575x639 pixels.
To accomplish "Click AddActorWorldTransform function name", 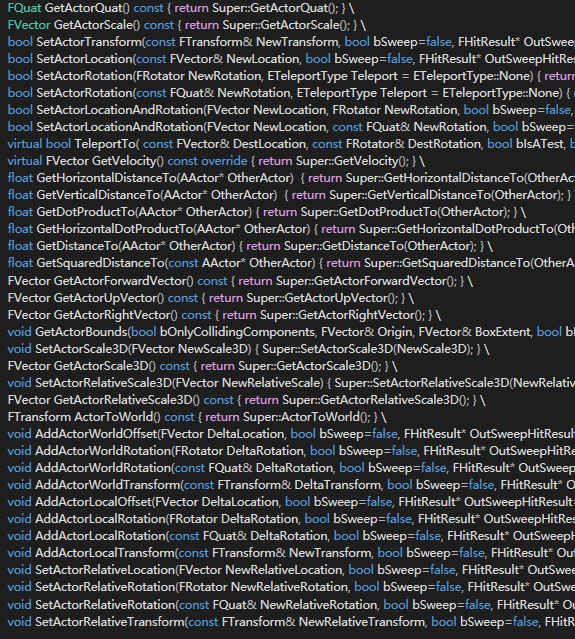I will 107,485.
